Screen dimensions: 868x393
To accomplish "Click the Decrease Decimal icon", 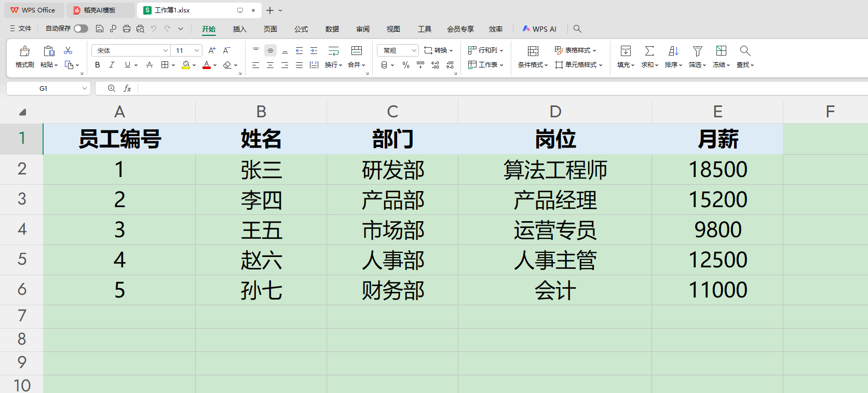I will click(450, 65).
